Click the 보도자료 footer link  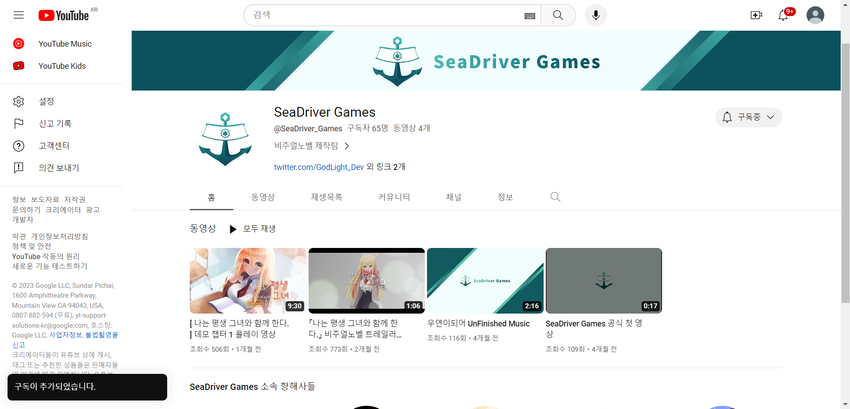point(45,200)
